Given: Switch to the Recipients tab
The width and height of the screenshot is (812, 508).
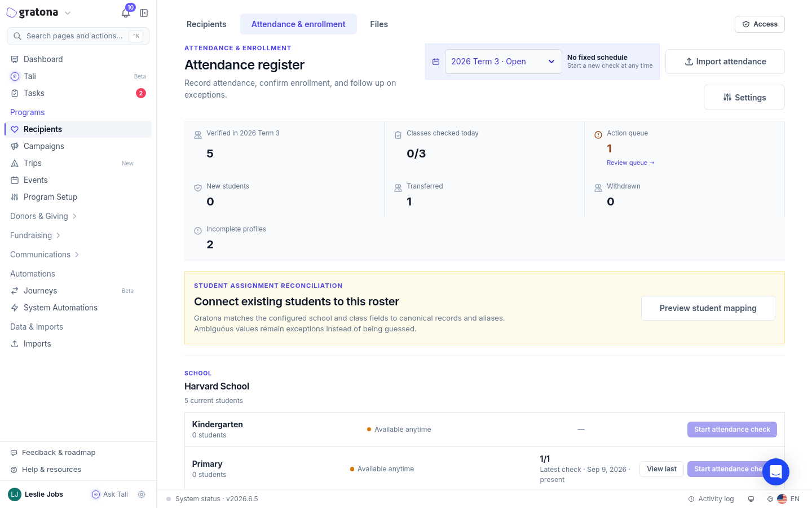Looking at the screenshot, I should point(206,24).
